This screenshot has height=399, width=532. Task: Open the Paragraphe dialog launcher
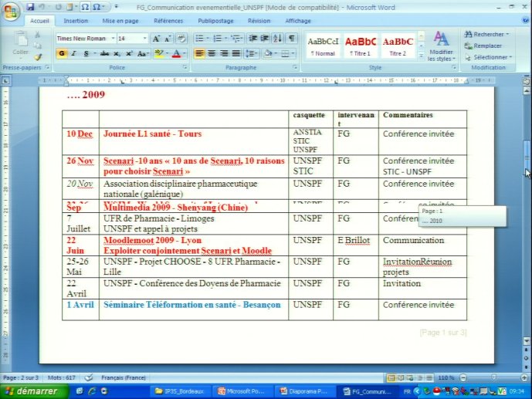pos(295,67)
